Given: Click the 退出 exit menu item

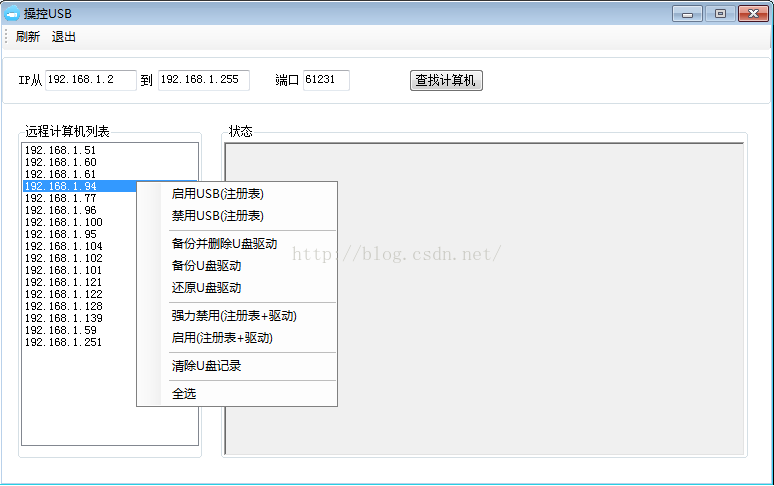Looking at the screenshot, I should tap(64, 37).
